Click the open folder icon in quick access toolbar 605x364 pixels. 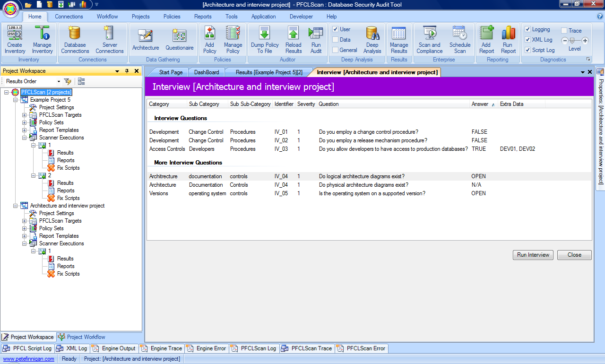tap(28, 5)
